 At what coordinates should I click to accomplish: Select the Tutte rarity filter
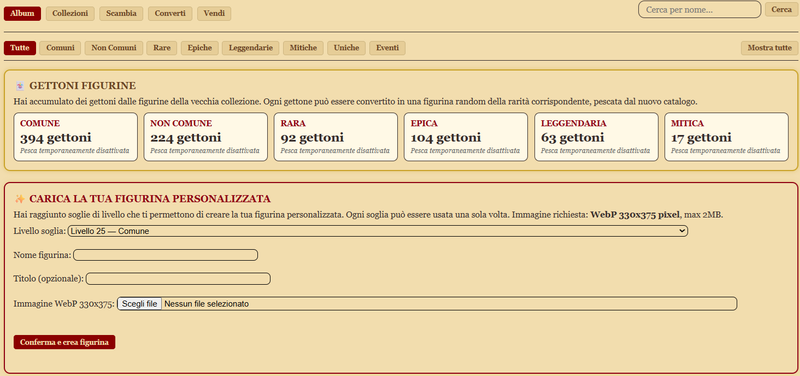pos(20,48)
